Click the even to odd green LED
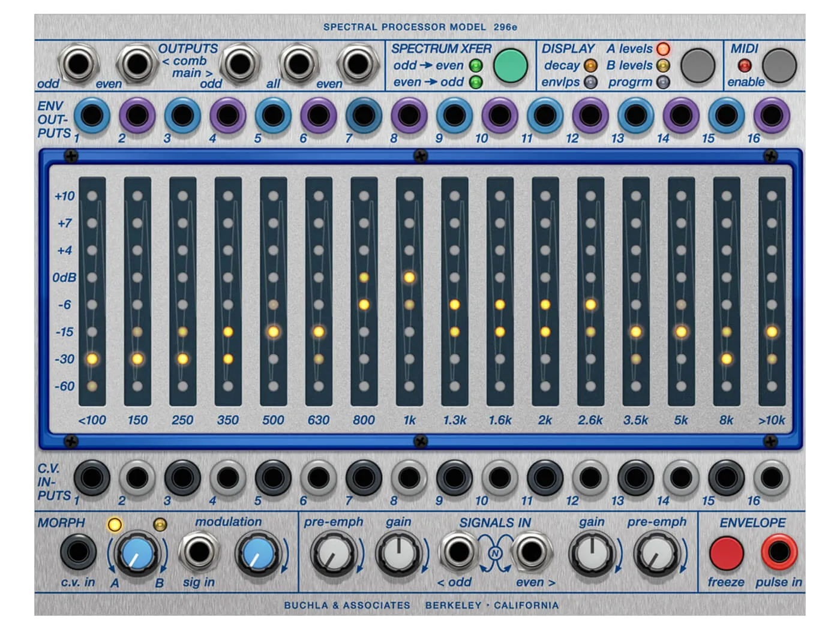The image size is (840, 629). [476, 82]
